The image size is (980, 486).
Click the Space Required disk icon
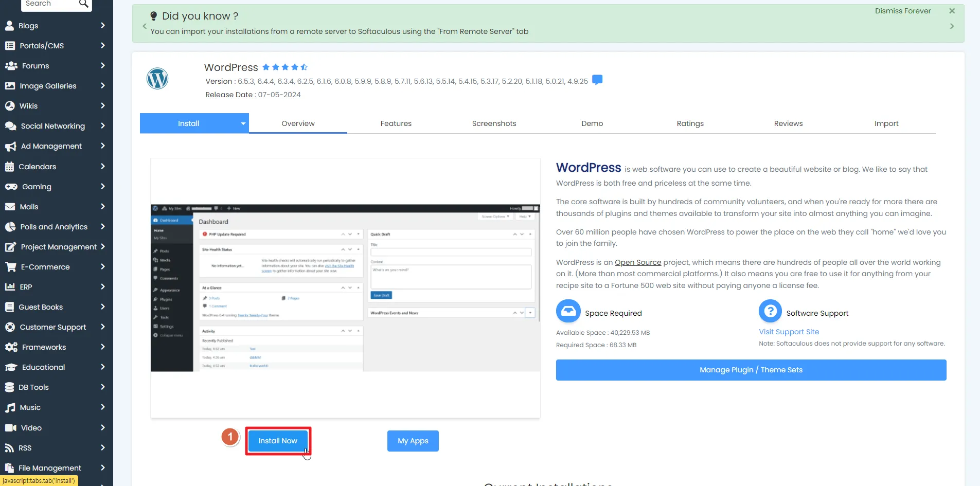(x=568, y=311)
